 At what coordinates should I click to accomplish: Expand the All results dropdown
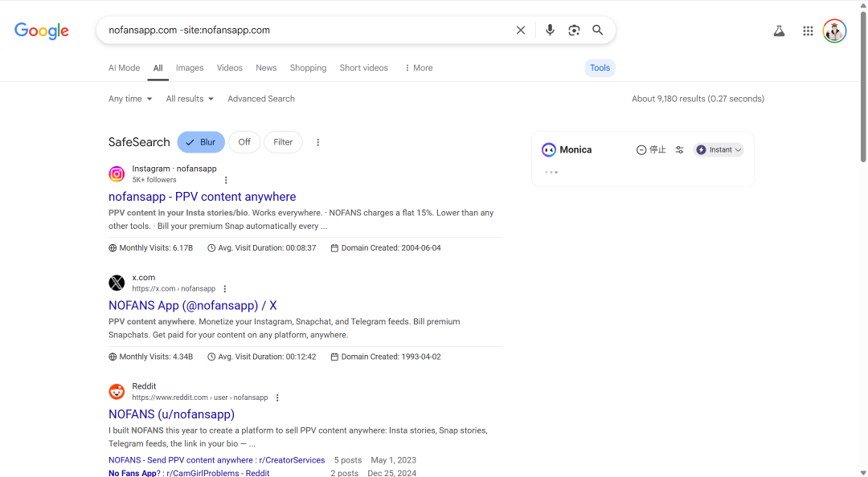click(x=190, y=99)
